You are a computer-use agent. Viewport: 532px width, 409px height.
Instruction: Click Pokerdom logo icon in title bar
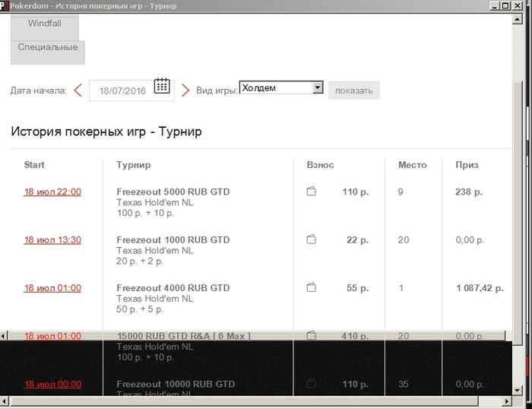pyautogui.click(x=4, y=5)
